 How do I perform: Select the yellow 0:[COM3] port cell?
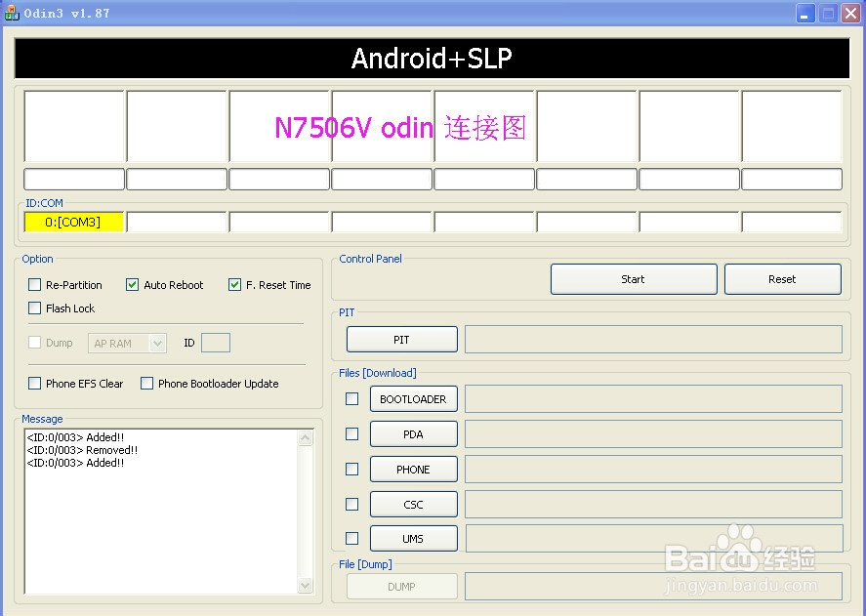pos(74,222)
